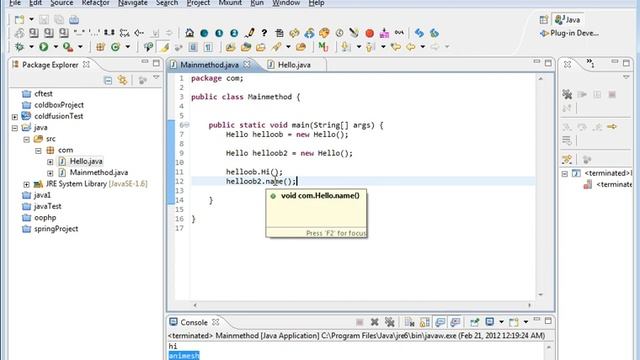Image resolution: width=640 pixels, height=360 pixels.
Task: Open the Refactor menu
Action: click(x=96, y=3)
